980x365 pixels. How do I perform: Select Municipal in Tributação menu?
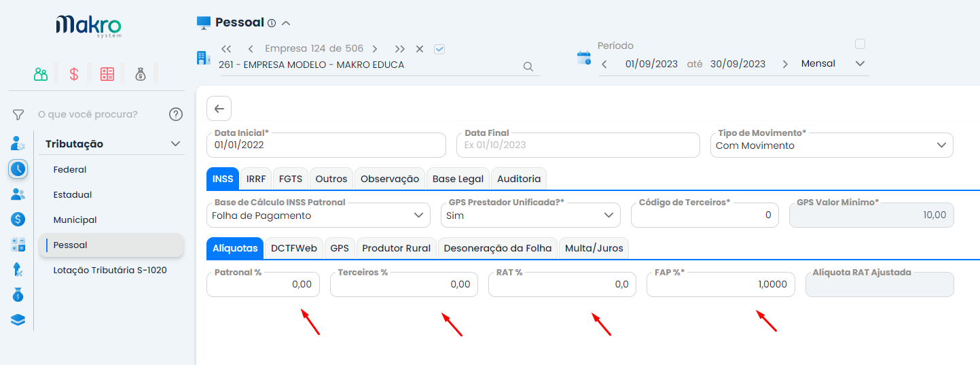pyautogui.click(x=75, y=220)
